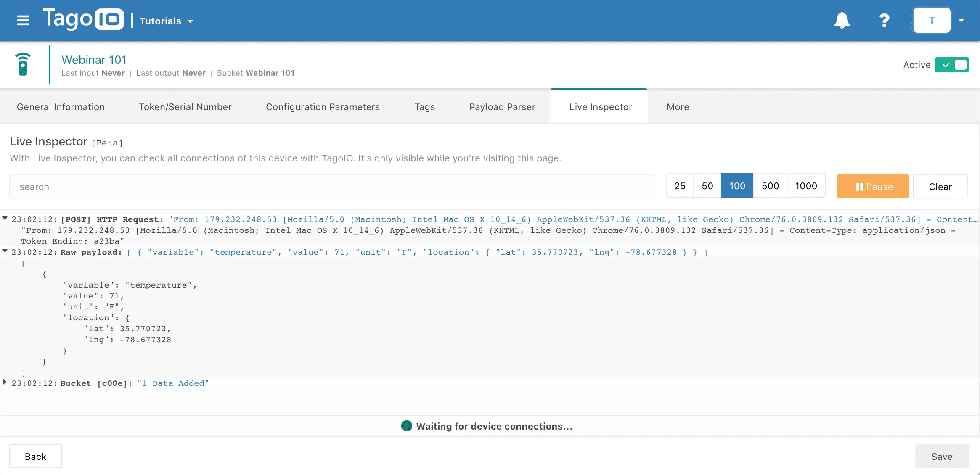Open the help question mark
Screen dimensions: 980x475
[885, 20]
